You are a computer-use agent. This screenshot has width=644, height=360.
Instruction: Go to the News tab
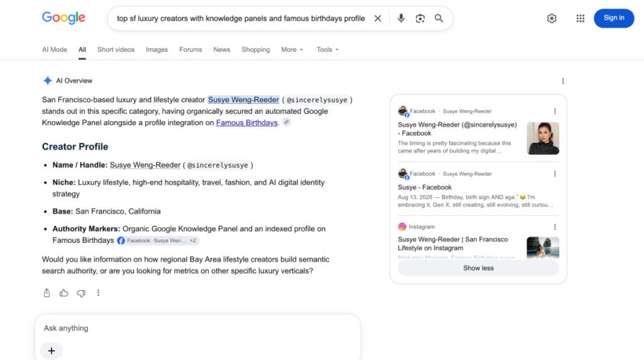222,49
